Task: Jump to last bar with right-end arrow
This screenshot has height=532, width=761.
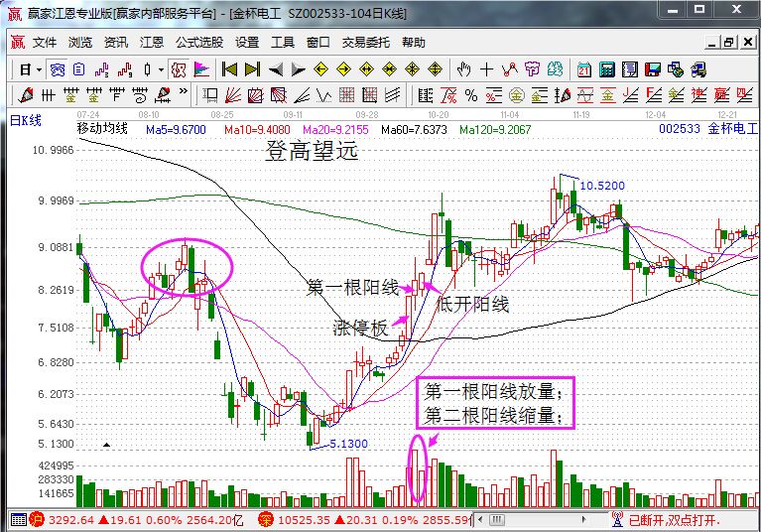Action: coord(252,69)
